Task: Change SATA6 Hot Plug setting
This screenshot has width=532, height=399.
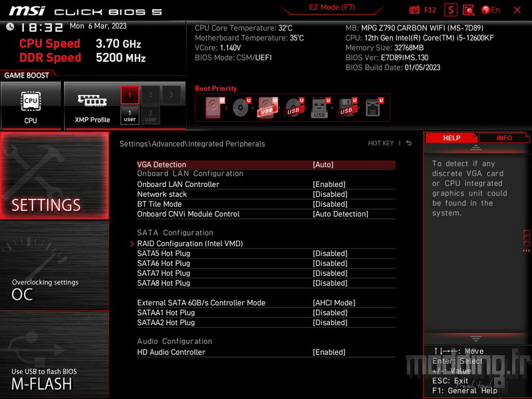Action: pyautogui.click(x=266, y=263)
